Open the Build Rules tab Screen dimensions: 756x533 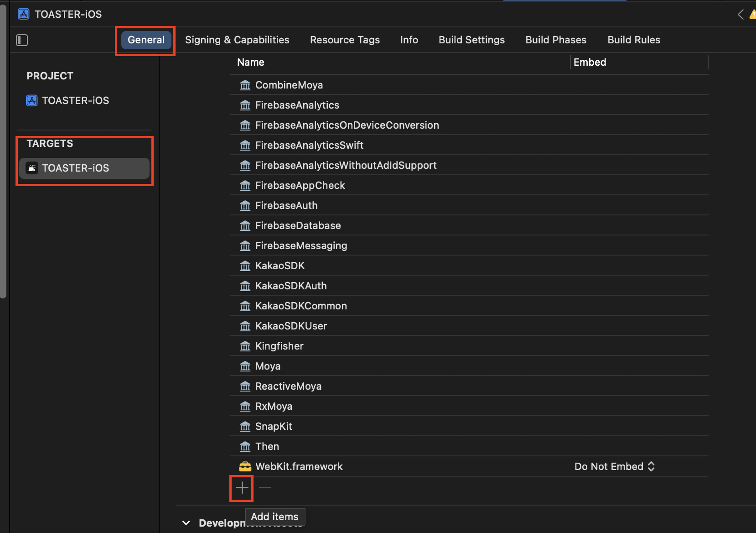tap(634, 40)
